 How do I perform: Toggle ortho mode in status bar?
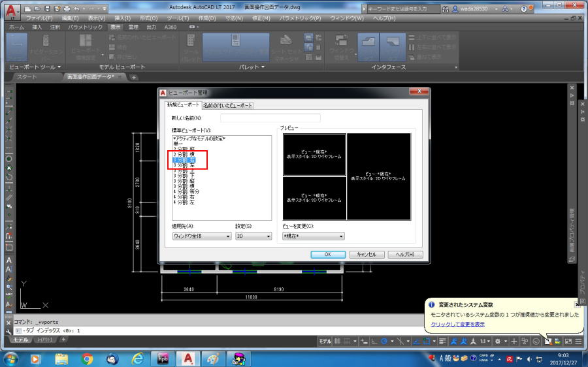(374, 341)
